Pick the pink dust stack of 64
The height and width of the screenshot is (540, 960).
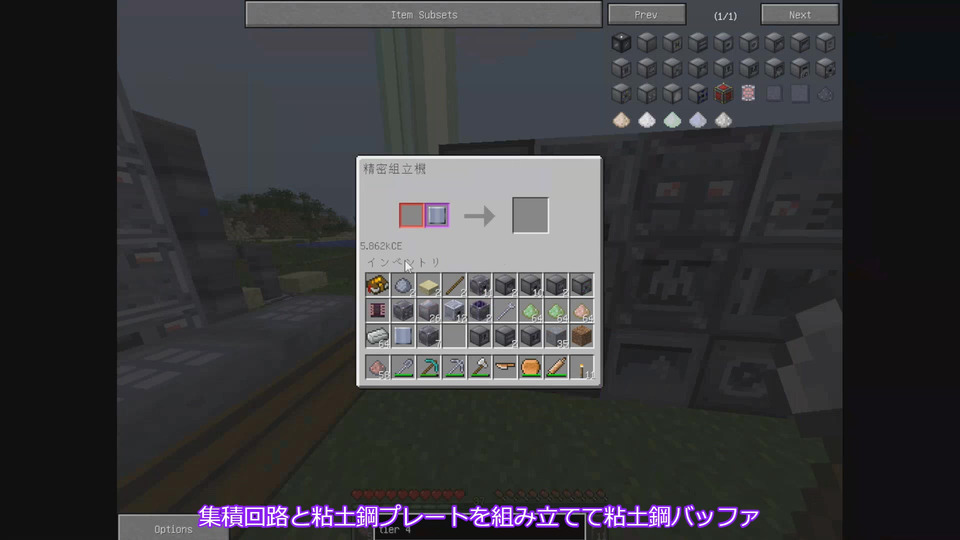click(582, 310)
